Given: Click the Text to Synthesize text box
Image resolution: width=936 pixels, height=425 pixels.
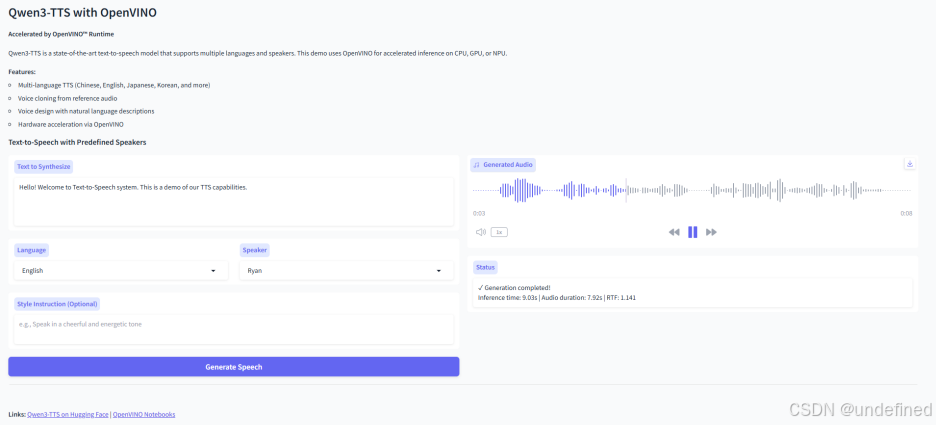Looking at the screenshot, I should pyautogui.click(x=233, y=201).
